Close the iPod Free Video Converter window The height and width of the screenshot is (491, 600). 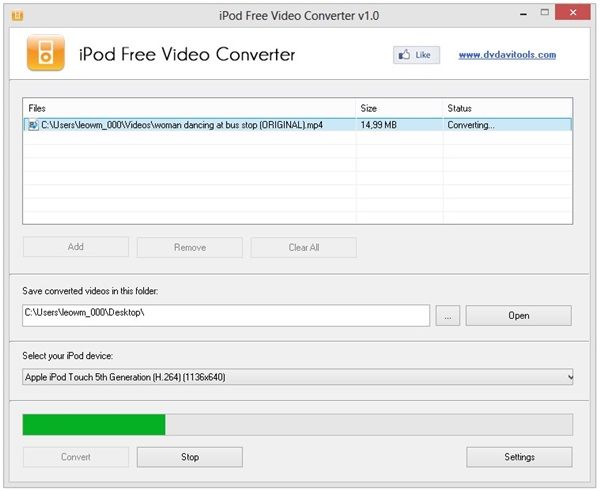pyautogui.click(x=573, y=12)
